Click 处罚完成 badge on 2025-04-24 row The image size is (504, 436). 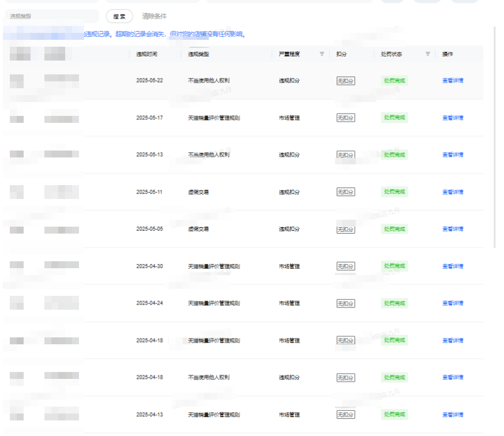coord(394,303)
